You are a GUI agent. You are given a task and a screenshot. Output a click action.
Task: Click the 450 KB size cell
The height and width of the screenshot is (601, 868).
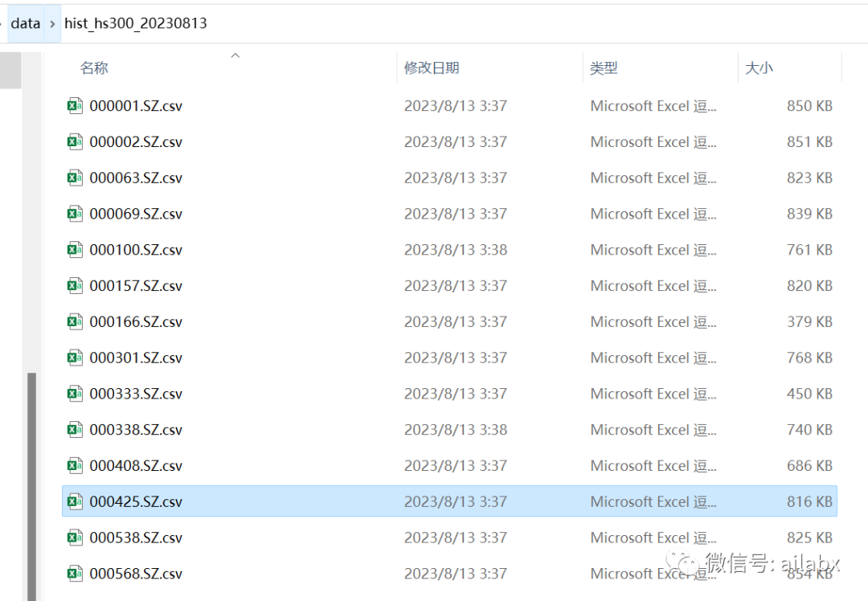(x=809, y=394)
